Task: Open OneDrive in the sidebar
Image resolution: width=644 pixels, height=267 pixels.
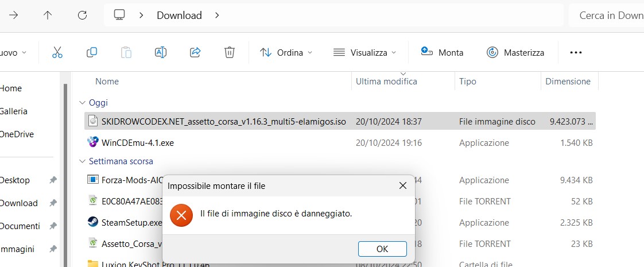Action: (x=17, y=134)
